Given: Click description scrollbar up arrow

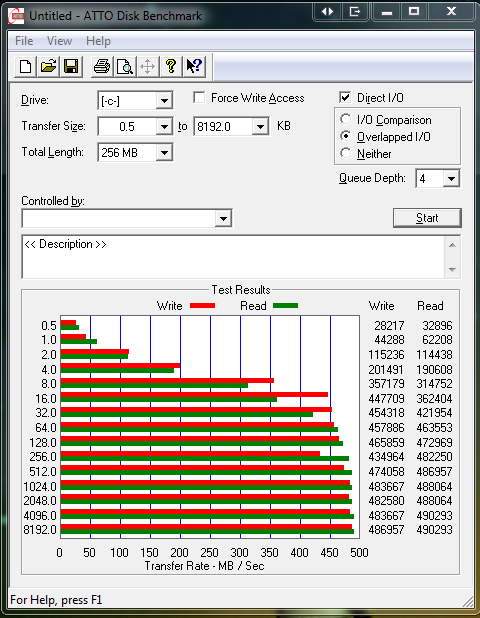Looking at the screenshot, I should pos(452,245).
